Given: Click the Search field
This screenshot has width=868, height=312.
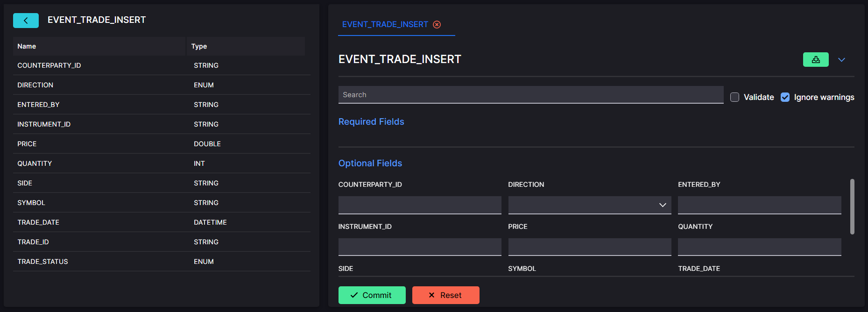Looking at the screenshot, I should [531, 95].
